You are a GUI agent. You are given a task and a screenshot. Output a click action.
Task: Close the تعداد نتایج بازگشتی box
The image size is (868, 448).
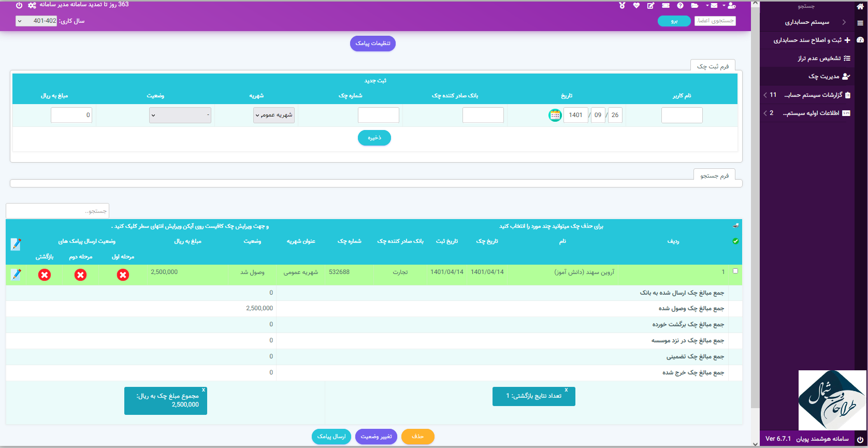point(566,390)
